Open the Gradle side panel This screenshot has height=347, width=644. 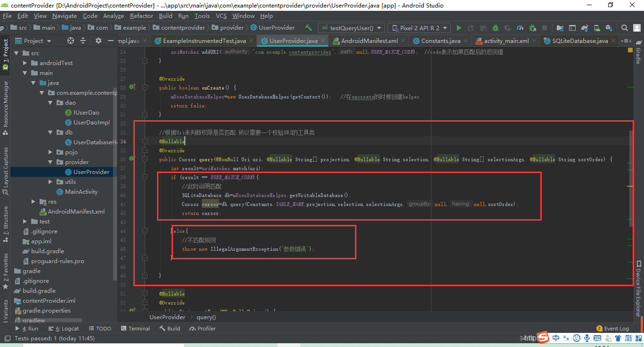(638, 52)
